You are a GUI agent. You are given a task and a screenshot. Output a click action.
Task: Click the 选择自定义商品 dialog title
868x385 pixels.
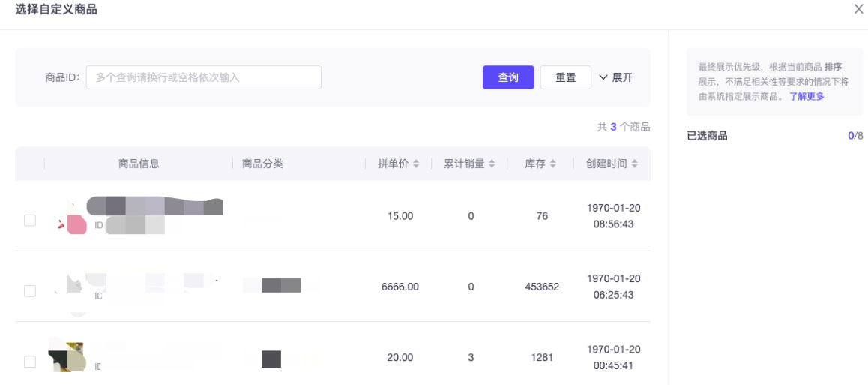pos(56,10)
